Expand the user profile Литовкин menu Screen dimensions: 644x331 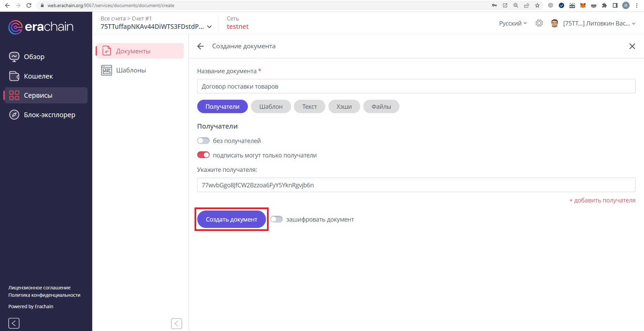pos(599,23)
